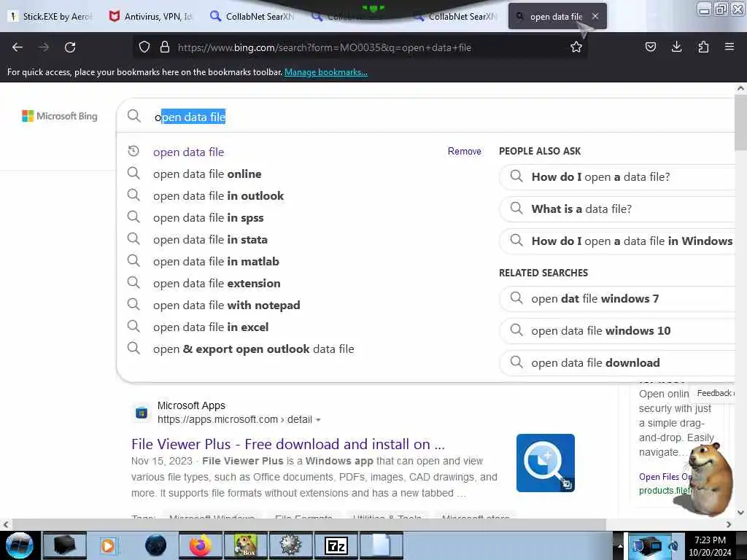747x560 pixels.
Task: Select suggestion open data file in matlab
Action: [216, 262]
